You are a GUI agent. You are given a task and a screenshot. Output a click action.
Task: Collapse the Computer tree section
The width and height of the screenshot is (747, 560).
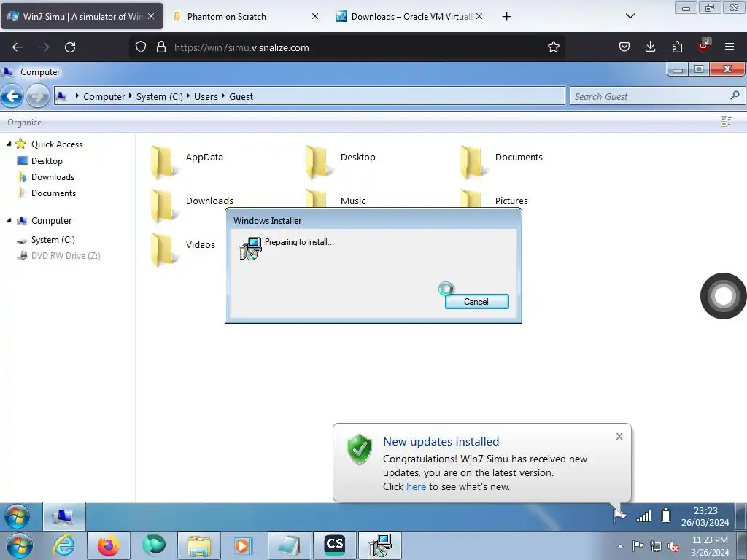(9, 220)
